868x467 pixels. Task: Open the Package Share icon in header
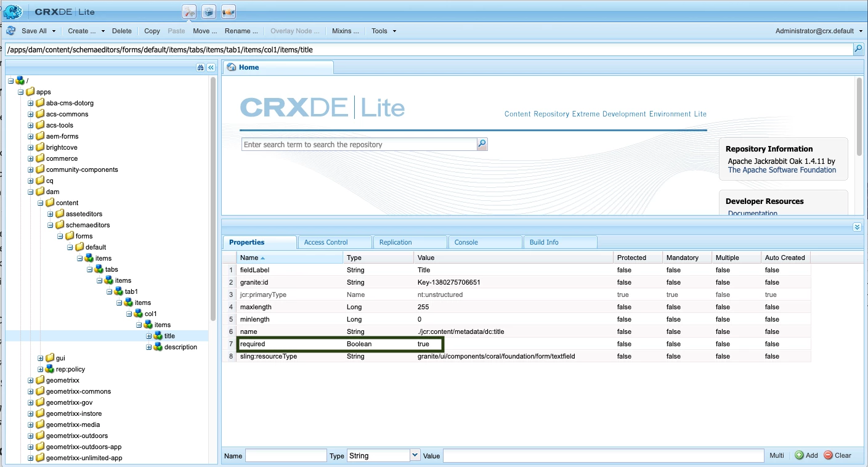[228, 12]
